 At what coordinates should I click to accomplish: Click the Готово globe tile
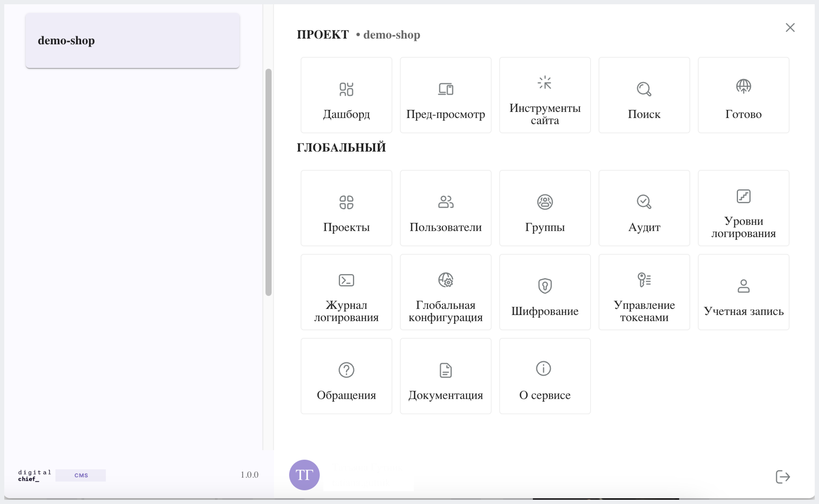pos(743,95)
